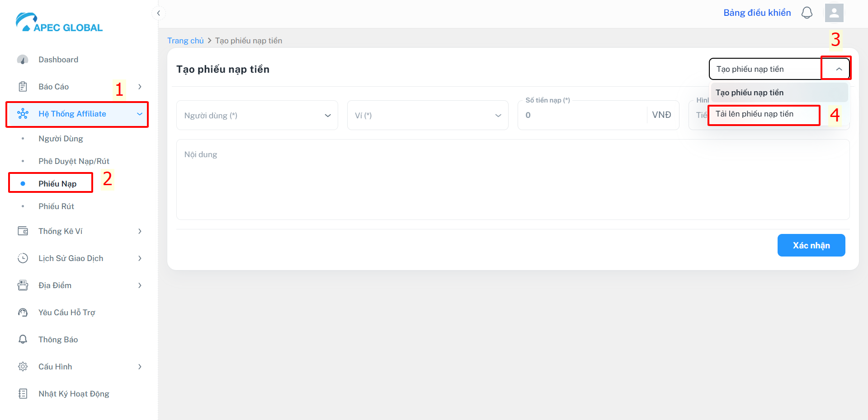This screenshot has width=868, height=420.
Task: Click the Thống Kê Ví wallet icon
Action: [23, 231]
